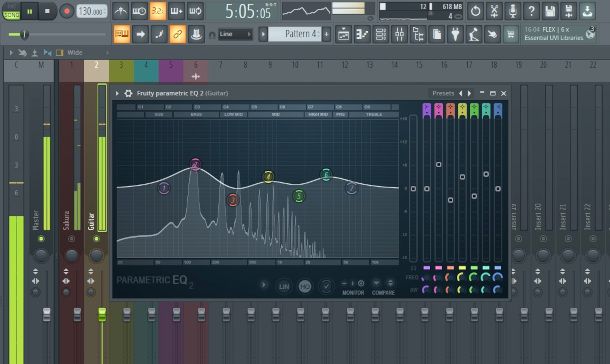
Task: Open the playlist view icon
Action: tap(344, 34)
